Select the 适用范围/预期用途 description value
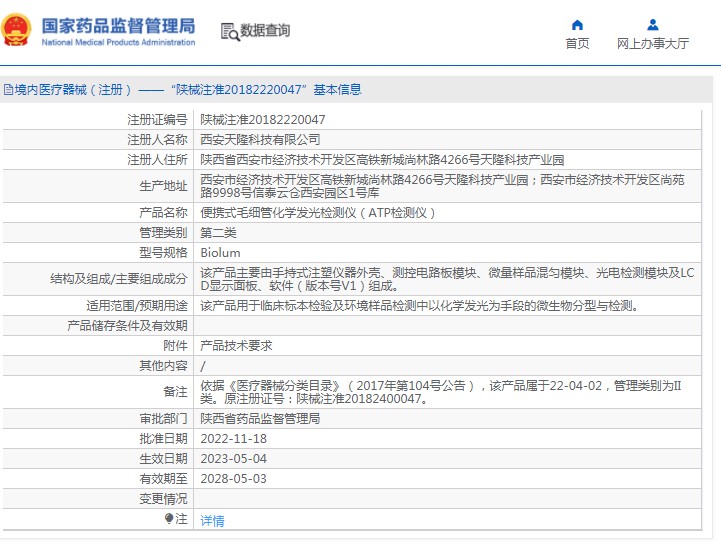The height and width of the screenshot is (545, 721). [419, 305]
